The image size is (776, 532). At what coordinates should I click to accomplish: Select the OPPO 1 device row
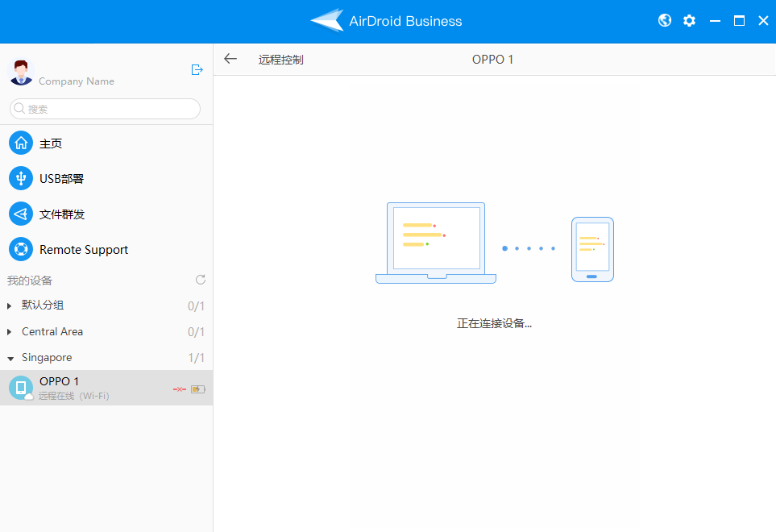pos(106,388)
